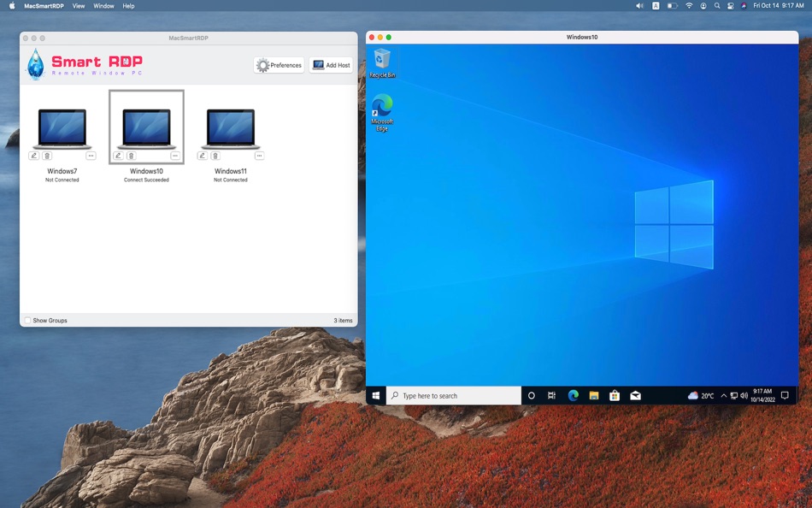Open the View menu
812x508 pixels.
(79, 6)
